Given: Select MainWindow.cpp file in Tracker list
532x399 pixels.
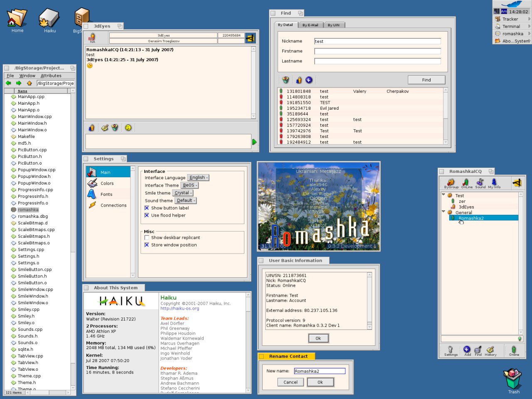Looking at the screenshot, I should [x=34, y=116].
